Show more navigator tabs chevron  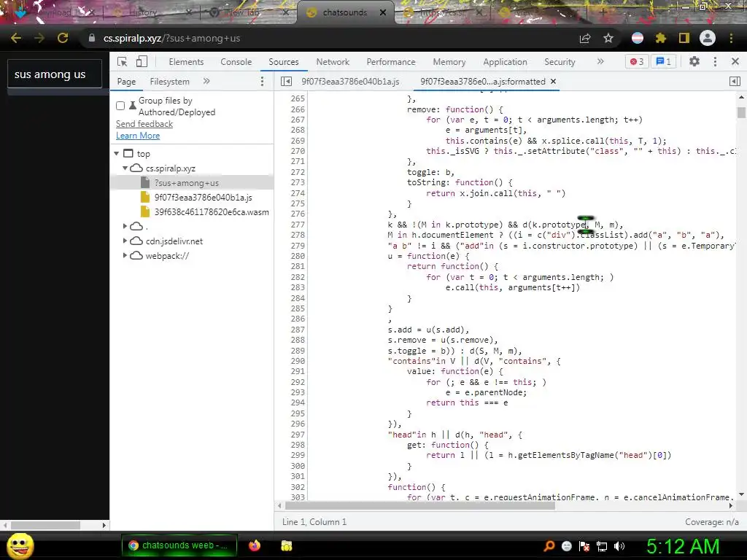[206, 82]
